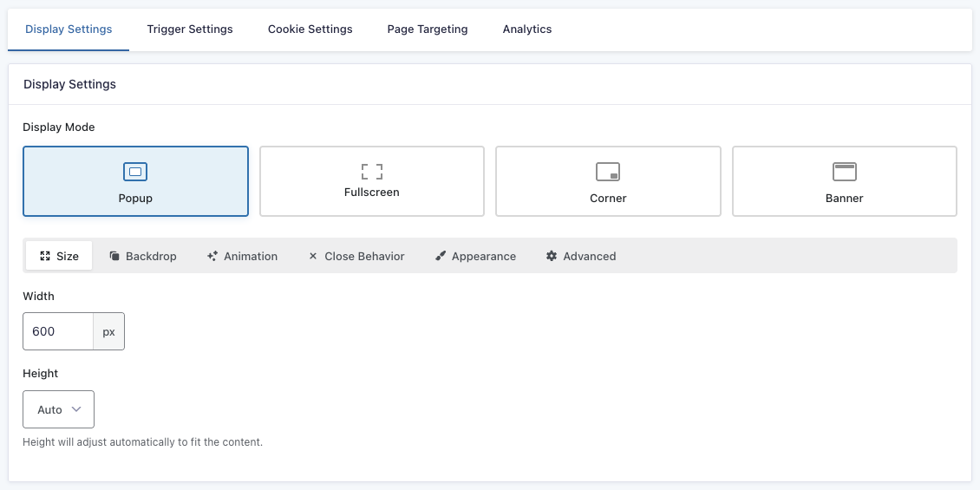Open the Height Auto dropdown

[58, 409]
